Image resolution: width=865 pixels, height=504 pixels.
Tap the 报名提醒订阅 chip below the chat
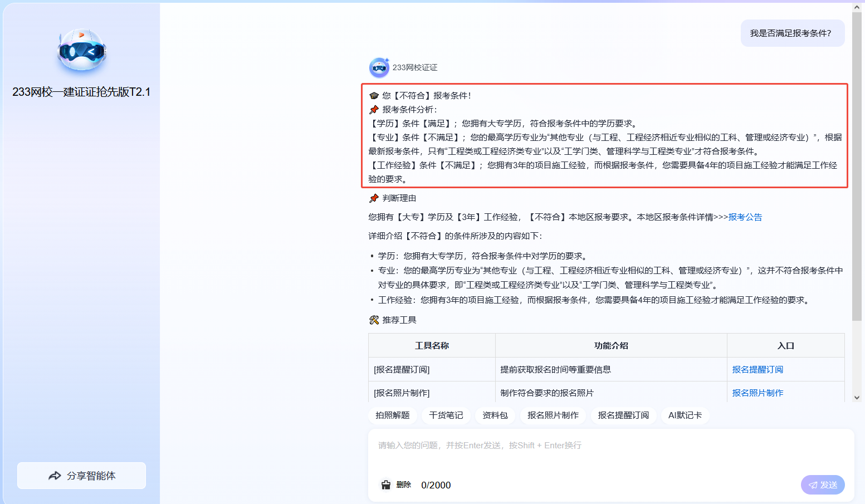point(623,415)
